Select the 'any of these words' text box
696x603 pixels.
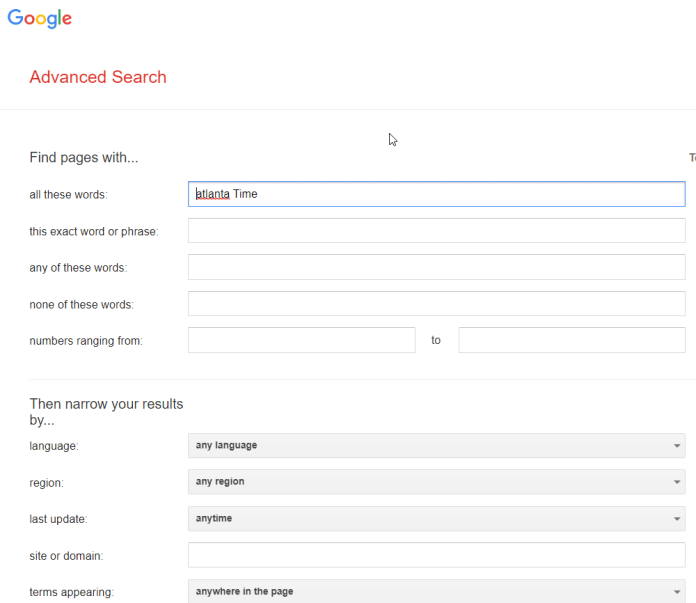pos(436,267)
